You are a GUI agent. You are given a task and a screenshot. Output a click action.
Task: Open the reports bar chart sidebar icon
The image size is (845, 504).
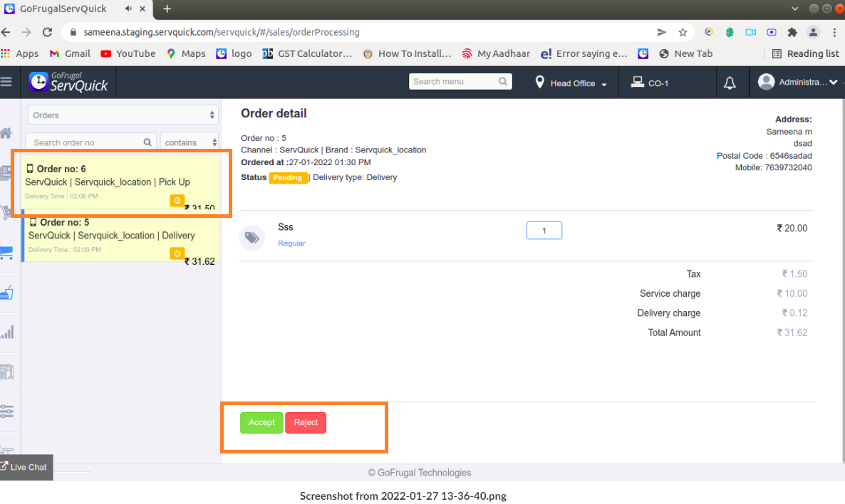click(7, 332)
